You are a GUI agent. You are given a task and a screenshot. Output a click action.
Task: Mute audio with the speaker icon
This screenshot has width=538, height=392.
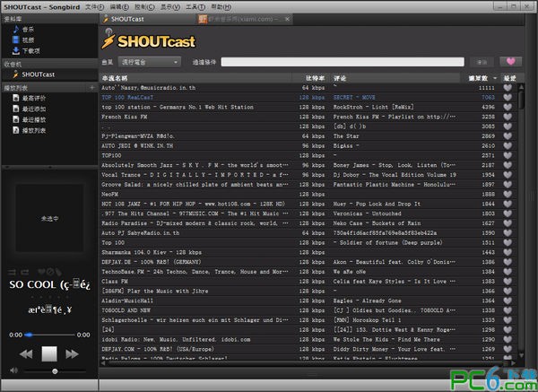13,370
